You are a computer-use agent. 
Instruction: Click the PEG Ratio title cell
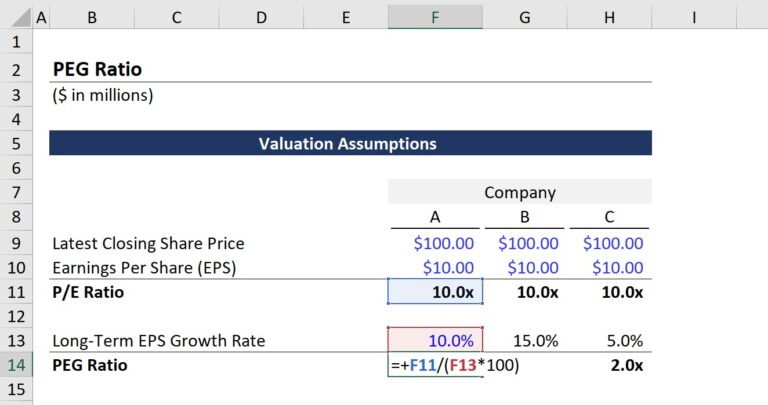click(x=98, y=69)
